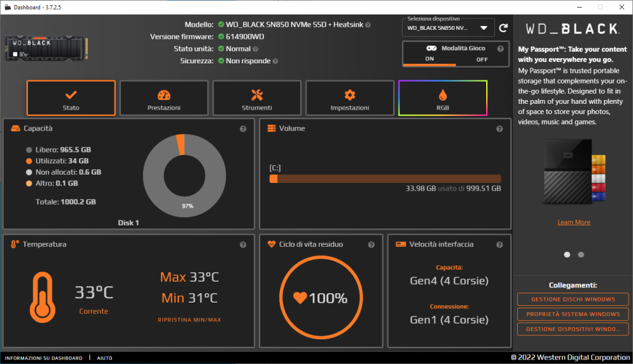The image size is (633, 364).
Task: Expand the Seleziona dispositivo dropdown
Action: coord(448,28)
